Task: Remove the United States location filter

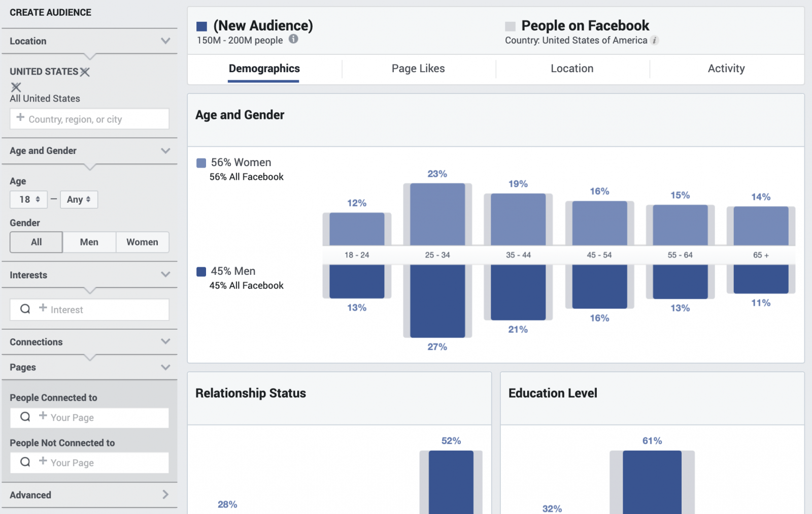Action: coord(85,72)
